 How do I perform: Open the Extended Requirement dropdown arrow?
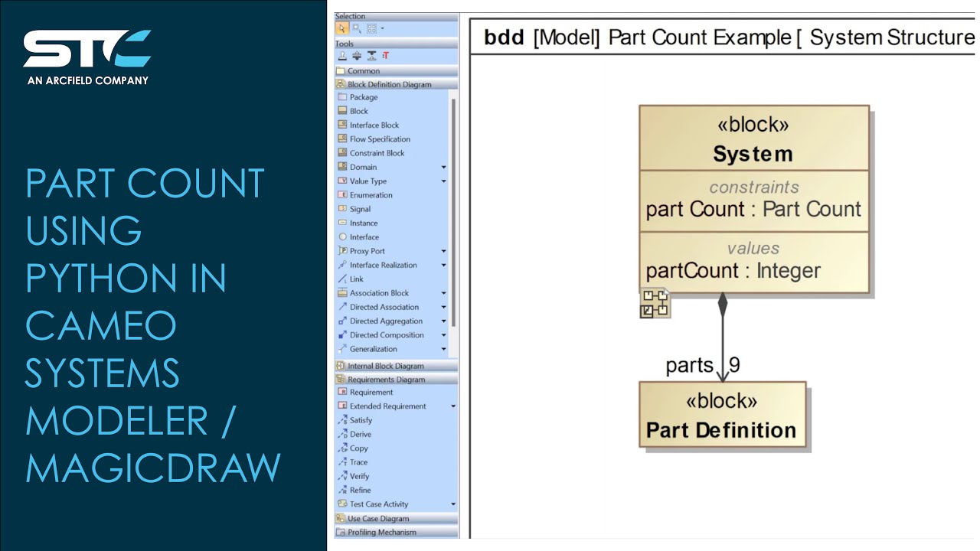(x=453, y=406)
